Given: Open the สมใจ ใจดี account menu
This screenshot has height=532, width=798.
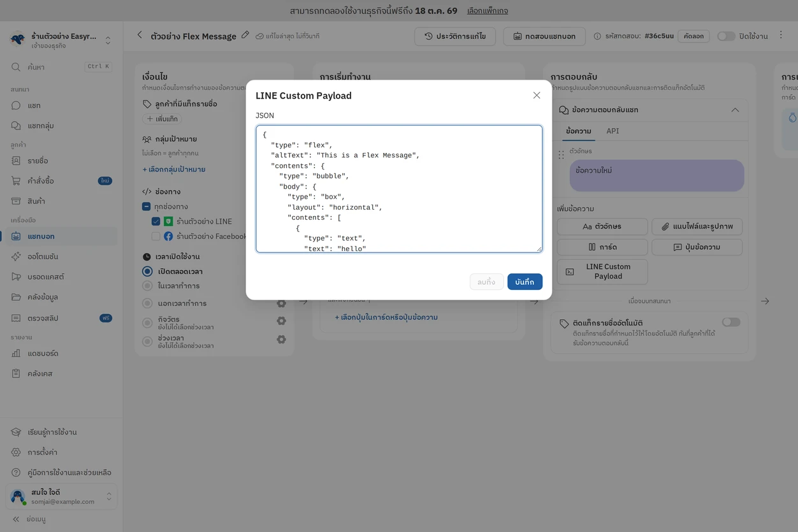Looking at the screenshot, I should pyautogui.click(x=61, y=497).
